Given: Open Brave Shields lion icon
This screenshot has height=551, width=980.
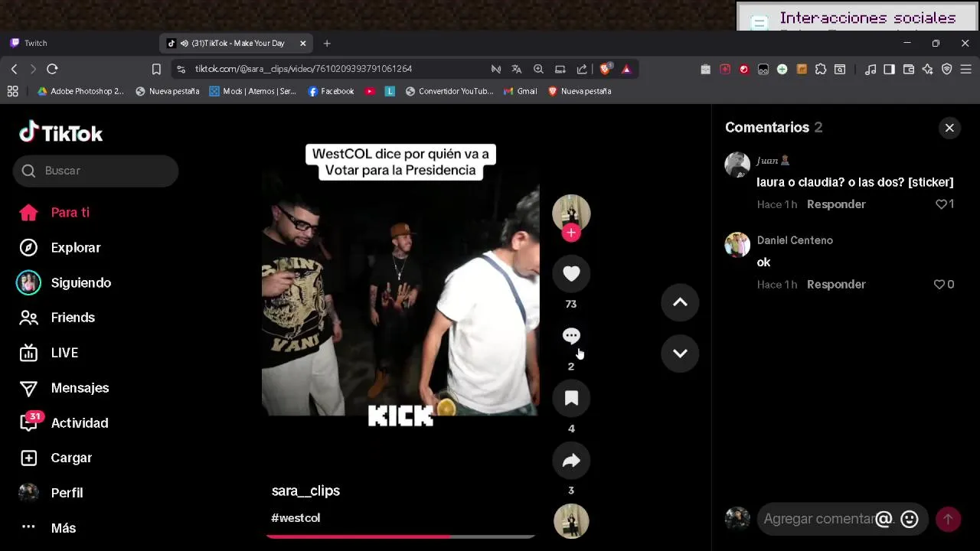Looking at the screenshot, I should coord(605,69).
